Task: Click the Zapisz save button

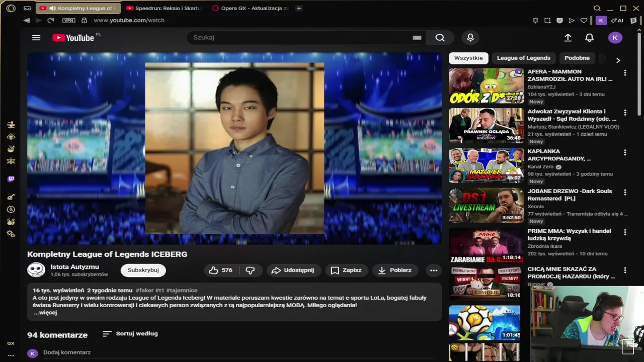Action: tap(346, 270)
